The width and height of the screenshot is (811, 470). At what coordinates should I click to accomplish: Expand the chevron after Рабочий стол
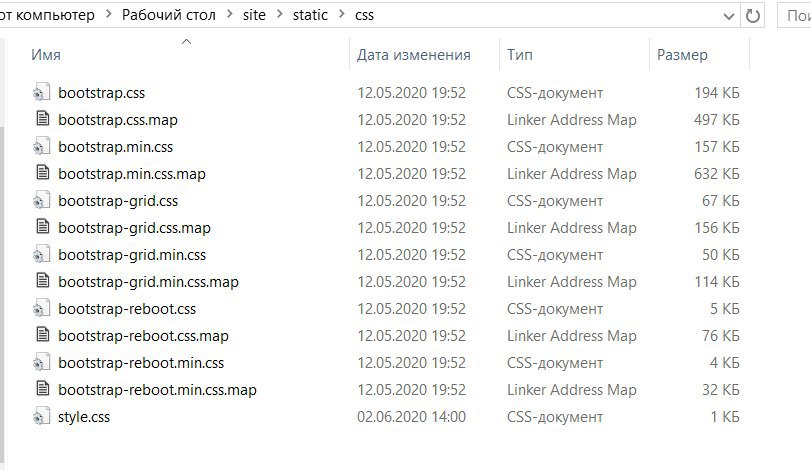pyautogui.click(x=229, y=15)
